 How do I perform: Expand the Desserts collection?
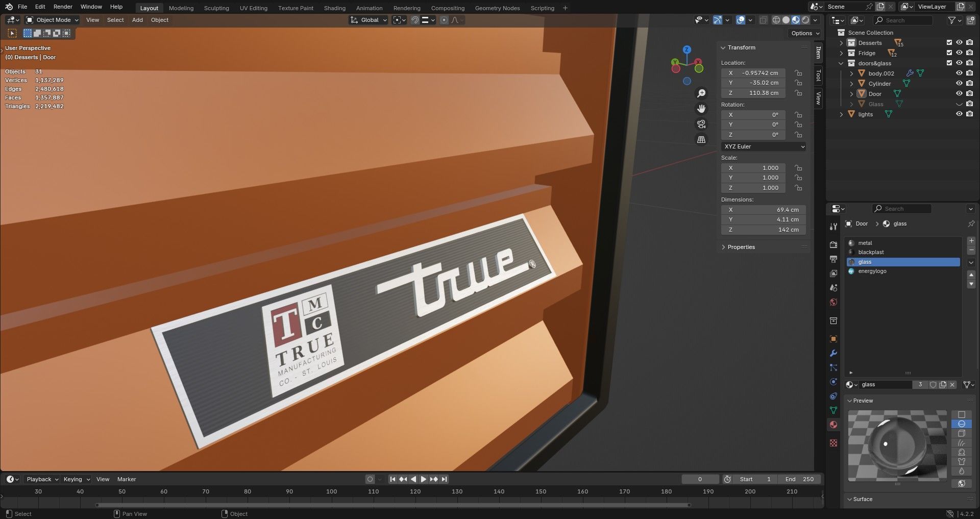[x=842, y=43]
